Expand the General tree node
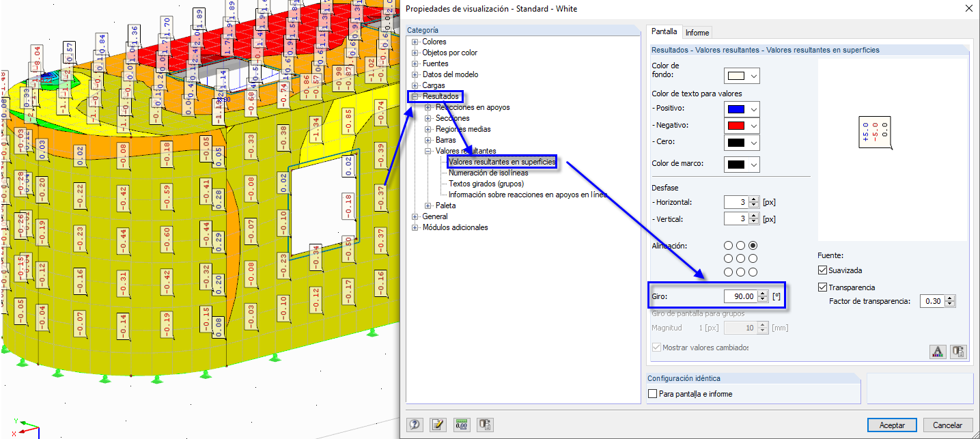Viewport: 980px width, 439px height. pos(416,216)
